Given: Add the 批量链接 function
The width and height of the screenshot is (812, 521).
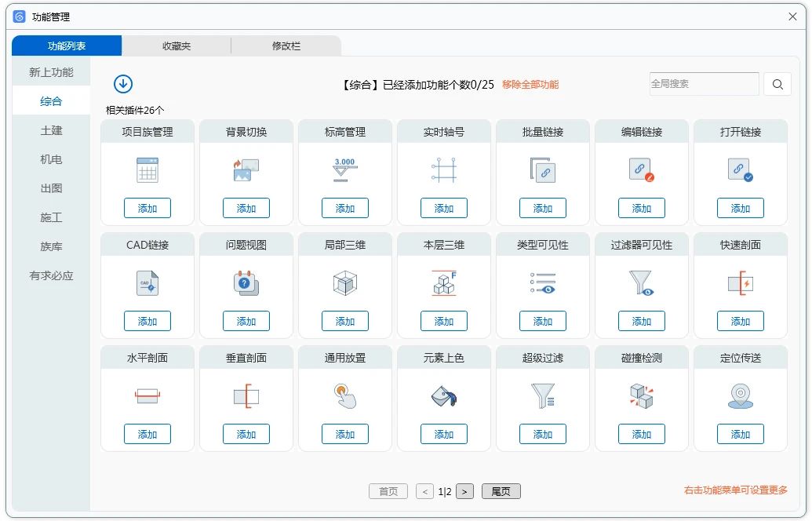Looking at the screenshot, I should (543, 208).
